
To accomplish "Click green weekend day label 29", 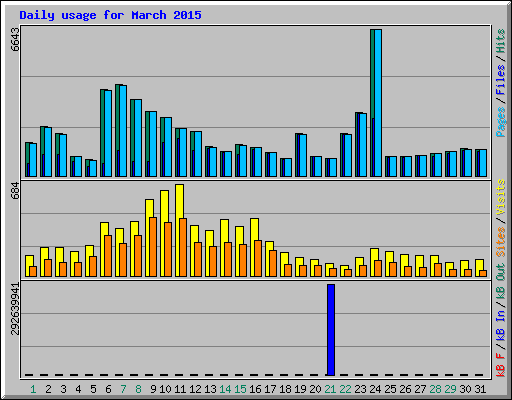I will [x=450, y=389].
